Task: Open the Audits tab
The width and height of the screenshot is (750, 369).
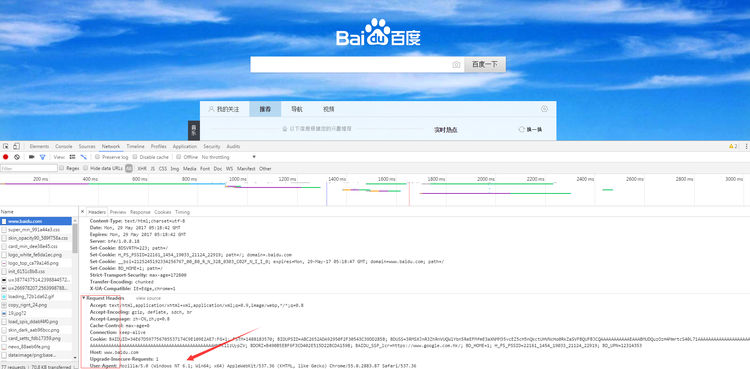Action: click(x=233, y=146)
